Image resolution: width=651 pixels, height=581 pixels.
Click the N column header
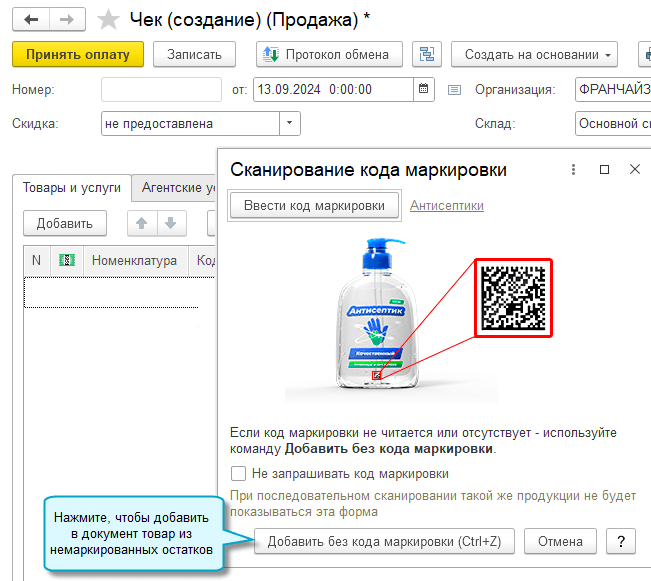pos(37,261)
